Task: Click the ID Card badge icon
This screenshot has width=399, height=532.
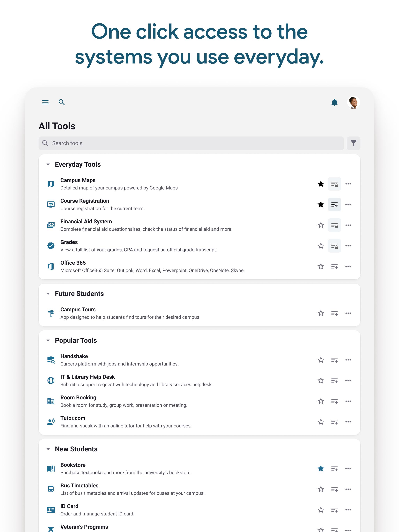Action: pos(51,510)
